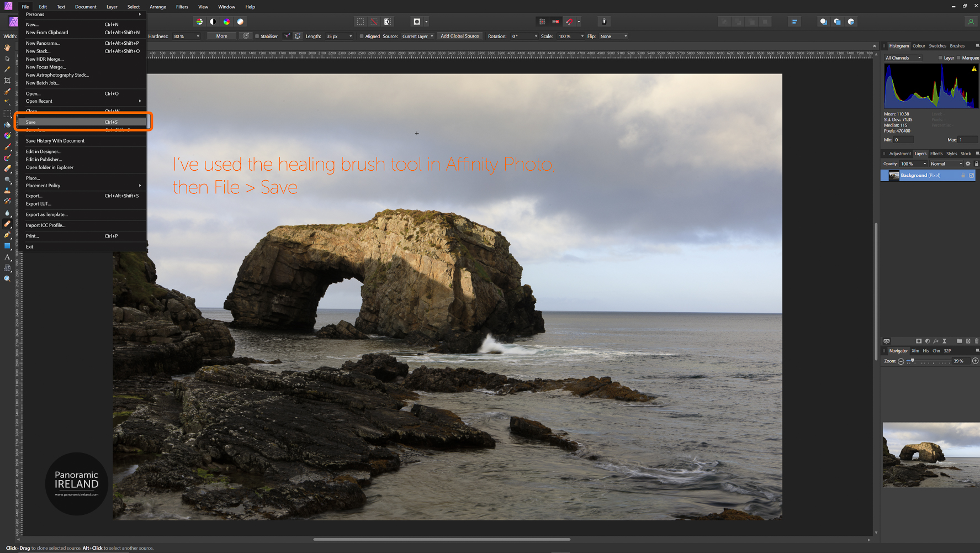Open the Edit menu
Viewport: 980px width, 553px height.
pos(43,7)
